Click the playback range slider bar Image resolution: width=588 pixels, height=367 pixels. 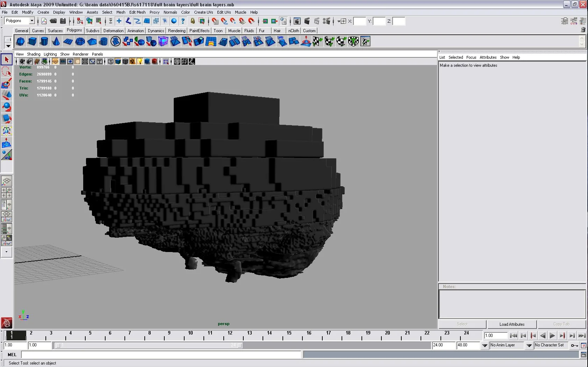149,345
